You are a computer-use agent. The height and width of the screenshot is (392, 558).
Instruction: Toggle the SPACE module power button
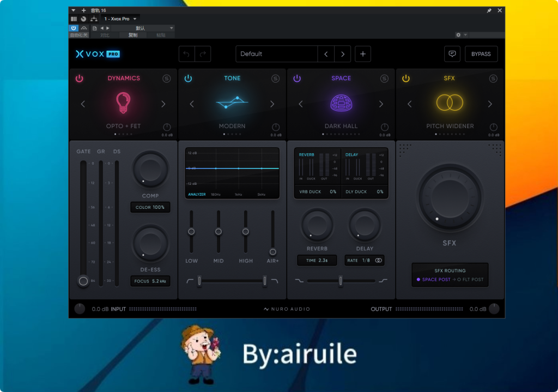(x=297, y=79)
